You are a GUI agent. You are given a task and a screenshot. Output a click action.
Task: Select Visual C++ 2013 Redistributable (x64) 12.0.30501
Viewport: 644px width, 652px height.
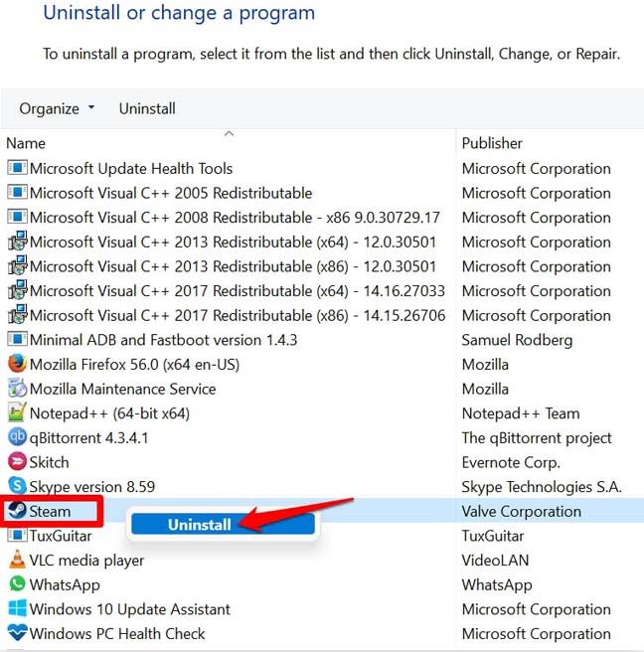(233, 242)
